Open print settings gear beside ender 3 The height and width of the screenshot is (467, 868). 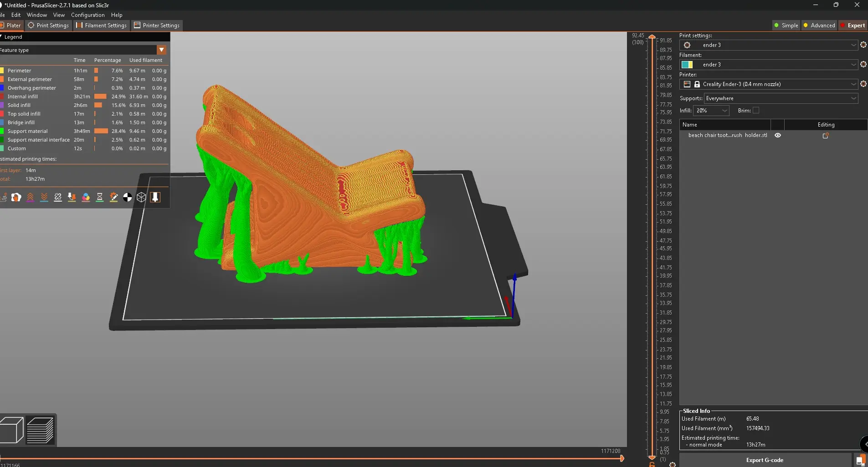point(863,45)
